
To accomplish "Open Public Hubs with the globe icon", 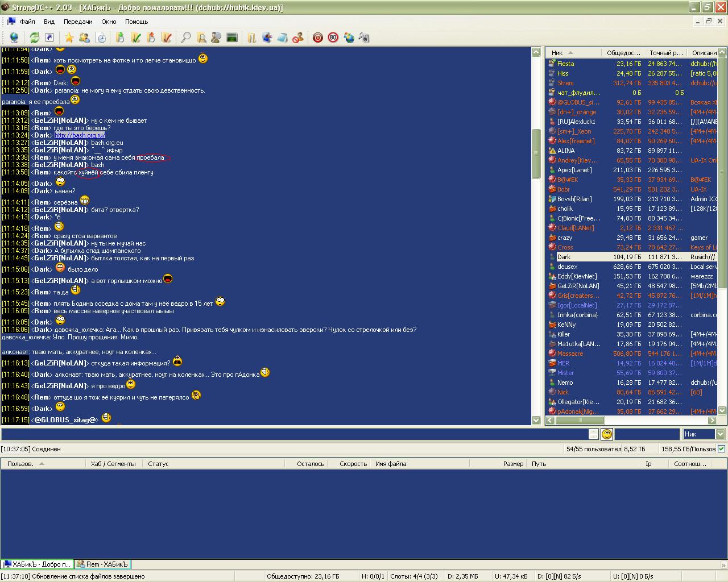I will point(14,38).
